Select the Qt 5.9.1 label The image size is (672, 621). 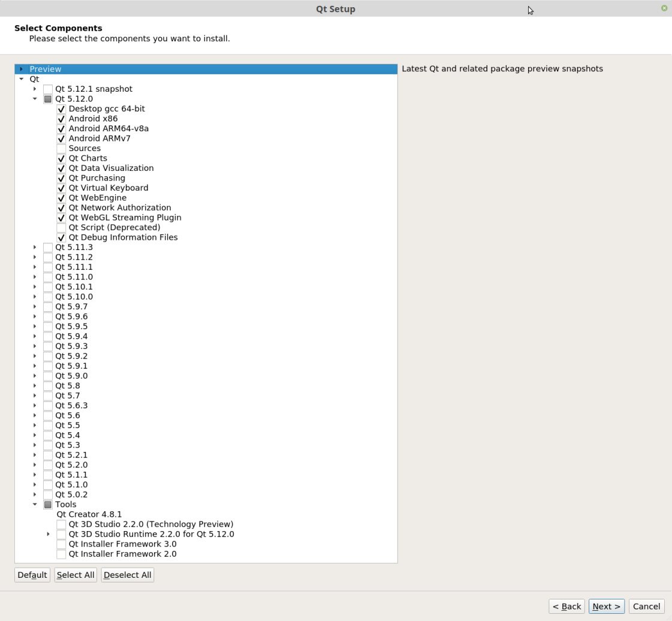(x=71, y=366)
